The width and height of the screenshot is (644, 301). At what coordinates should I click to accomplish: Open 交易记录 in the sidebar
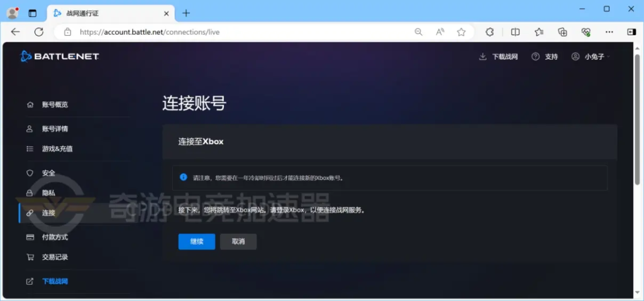pyautogui.click(x=55, y=258)
